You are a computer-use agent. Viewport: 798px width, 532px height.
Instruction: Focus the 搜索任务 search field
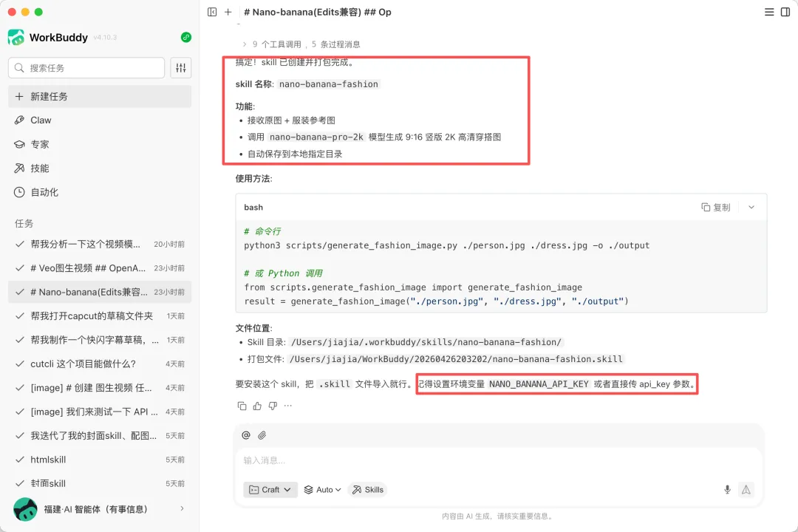click(x=86, y=68)
